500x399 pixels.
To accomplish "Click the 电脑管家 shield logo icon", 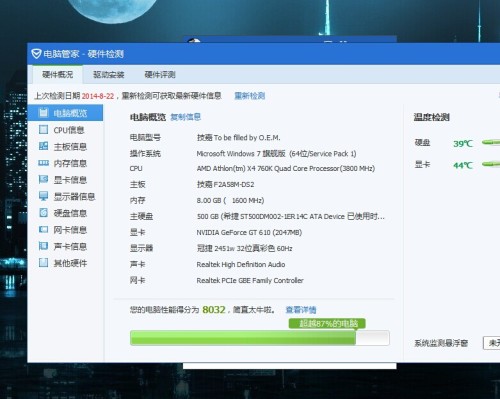I will pyautogui.click(x=36, y=54).
